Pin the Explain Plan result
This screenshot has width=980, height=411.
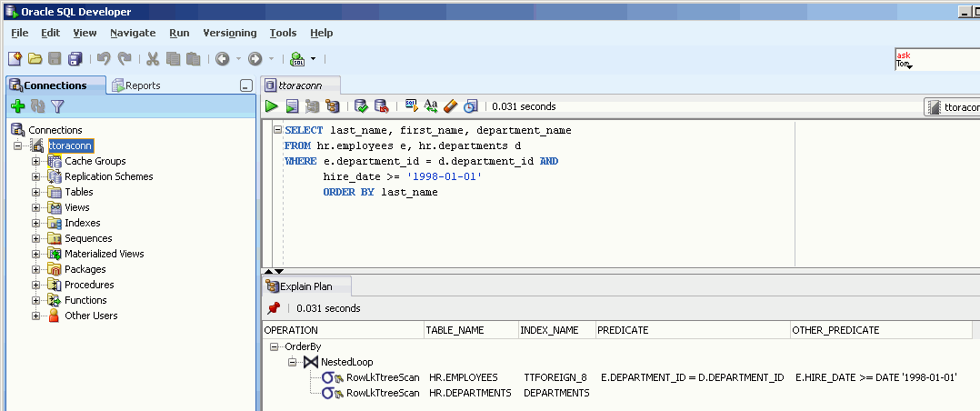274,307
